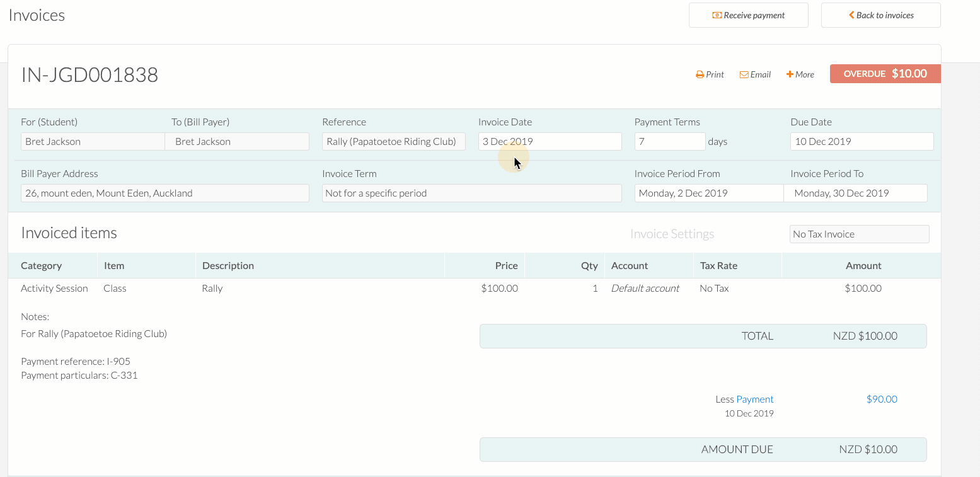Image resolution: width=980 pixels, height=477 pixels.
Task: Email the invoice
Action: pos(755,74)
